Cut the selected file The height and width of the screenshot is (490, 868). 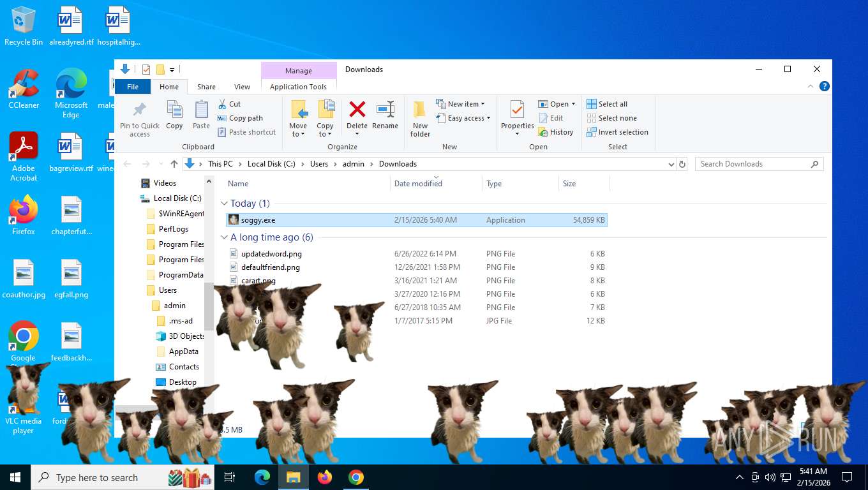pos(229,104)
